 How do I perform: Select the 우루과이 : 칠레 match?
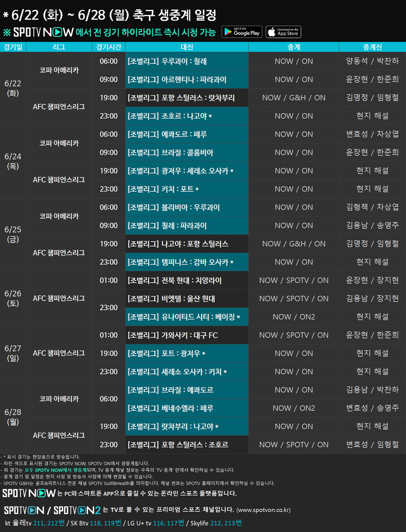pos(187,61)
